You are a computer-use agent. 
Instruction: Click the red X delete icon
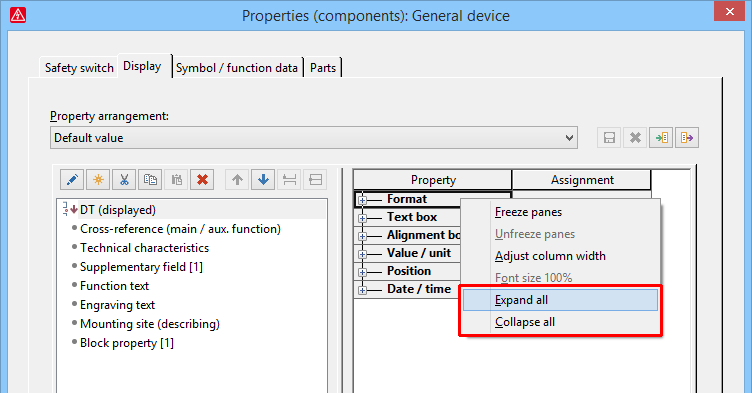[x=202, y=180]
